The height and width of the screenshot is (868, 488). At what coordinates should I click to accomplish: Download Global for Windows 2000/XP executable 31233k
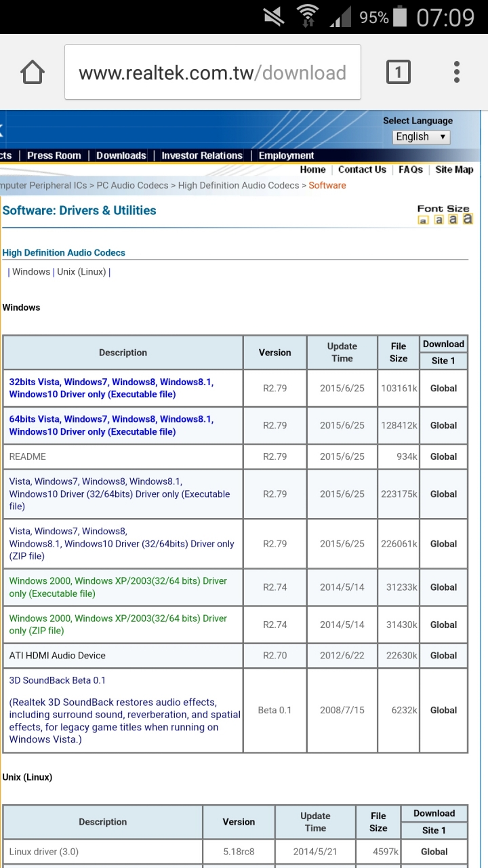pos(443,587)
